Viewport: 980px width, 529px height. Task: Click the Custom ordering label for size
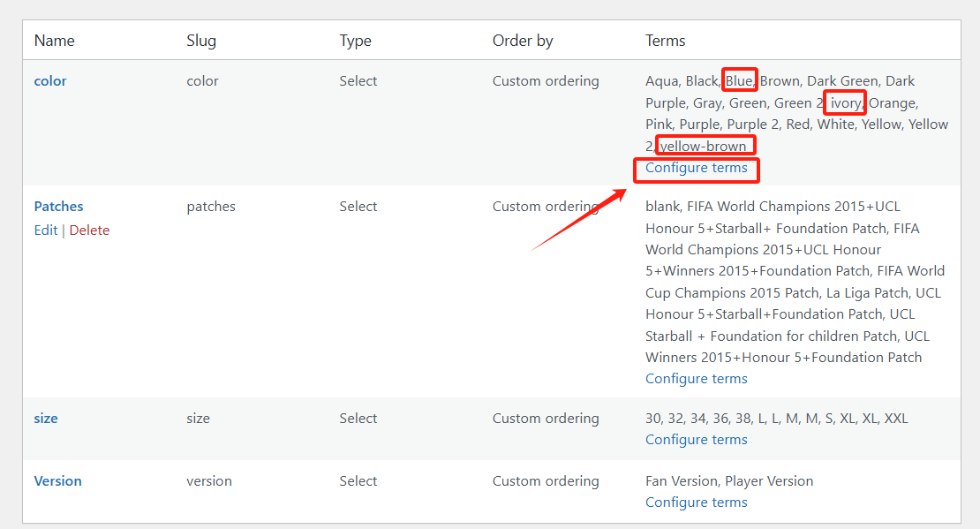tap(546, 418)
